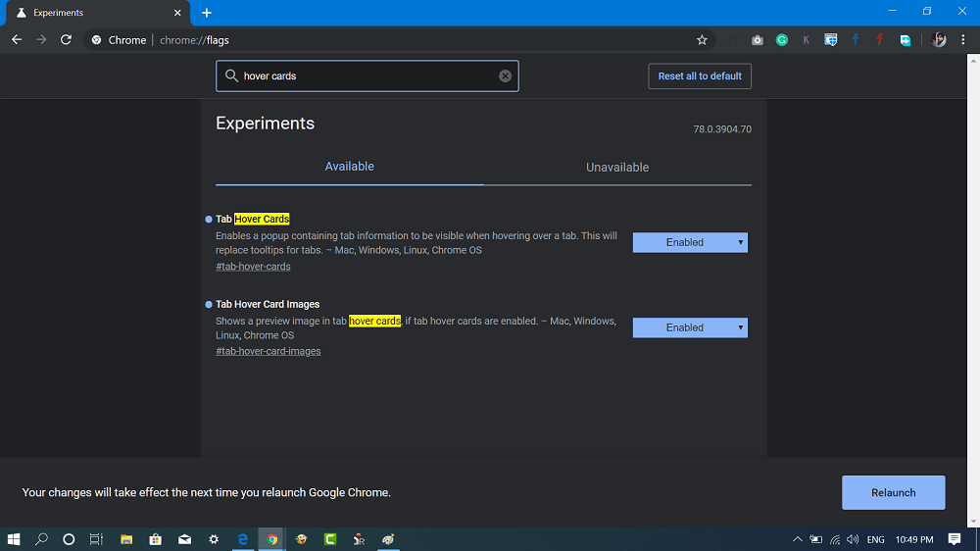Screen dimensions: 980x551
Task: Click the browser forward arrow
Action: point(41,40)
